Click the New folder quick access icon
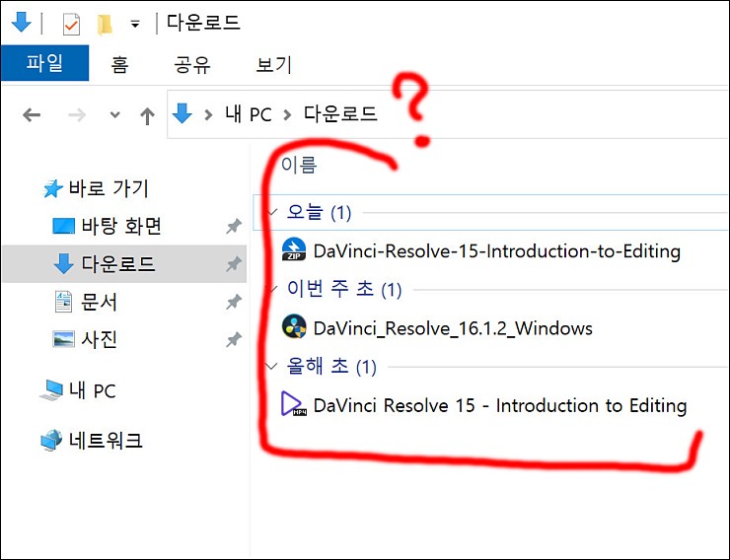The image size is (730, 560). click(x=105, y=25)
